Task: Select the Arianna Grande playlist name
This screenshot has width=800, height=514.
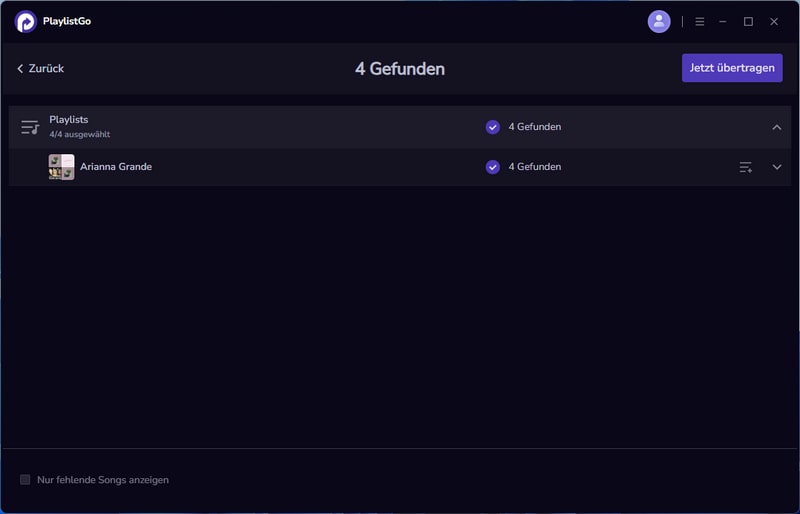Action: coord(116,167)
